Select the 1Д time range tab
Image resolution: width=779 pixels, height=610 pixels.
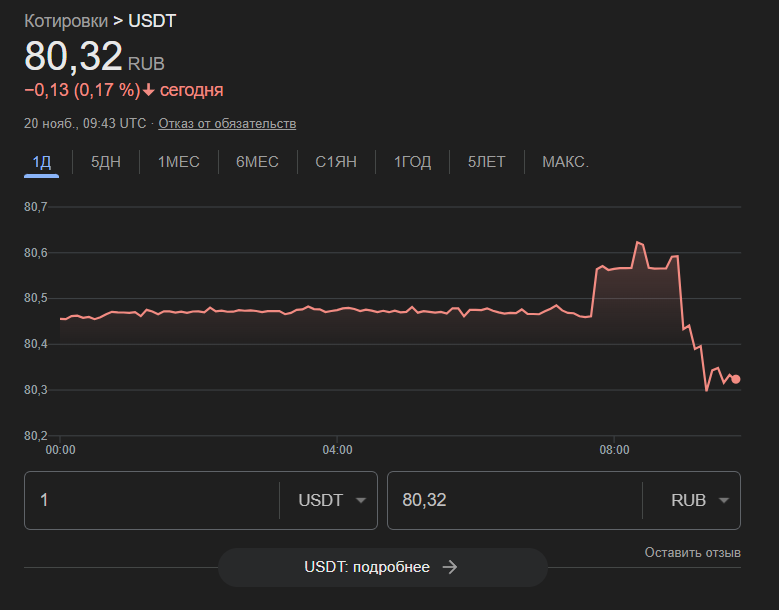click(41, 162)
